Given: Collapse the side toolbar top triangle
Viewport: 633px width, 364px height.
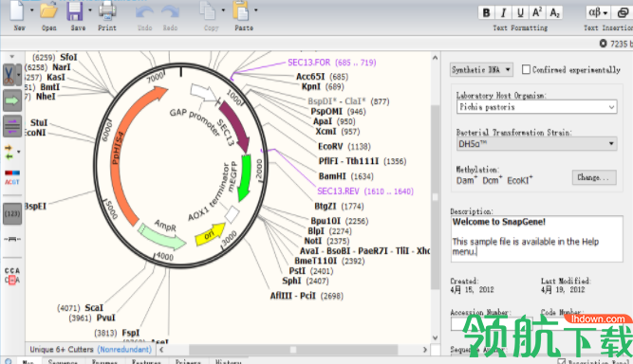Looking at the screenshot, I should 12,57.
